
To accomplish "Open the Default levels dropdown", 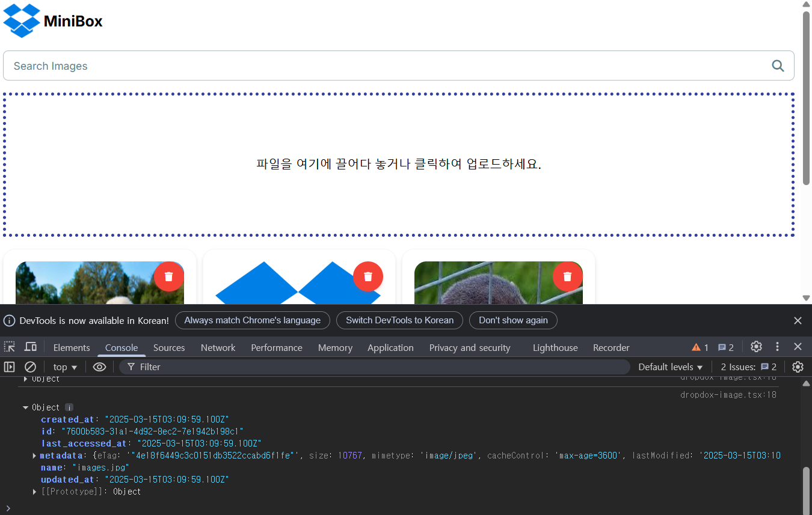I will [x=671, y=367].
